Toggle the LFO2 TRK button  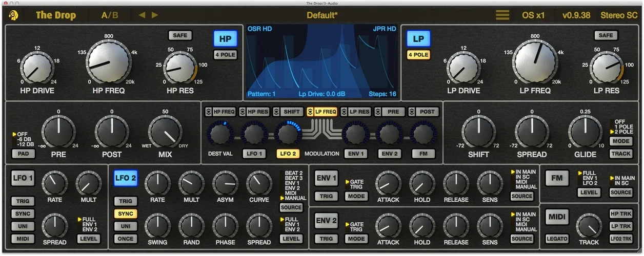pos(621,239)
